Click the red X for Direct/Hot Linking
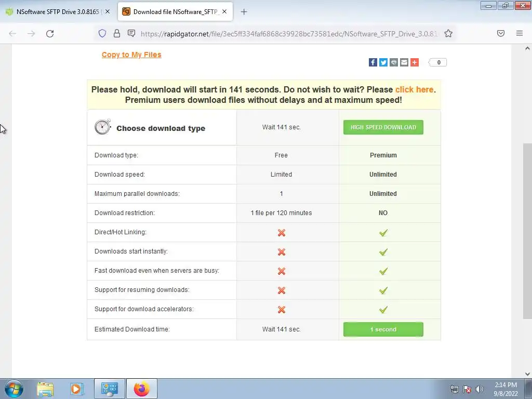 (281, 233)
